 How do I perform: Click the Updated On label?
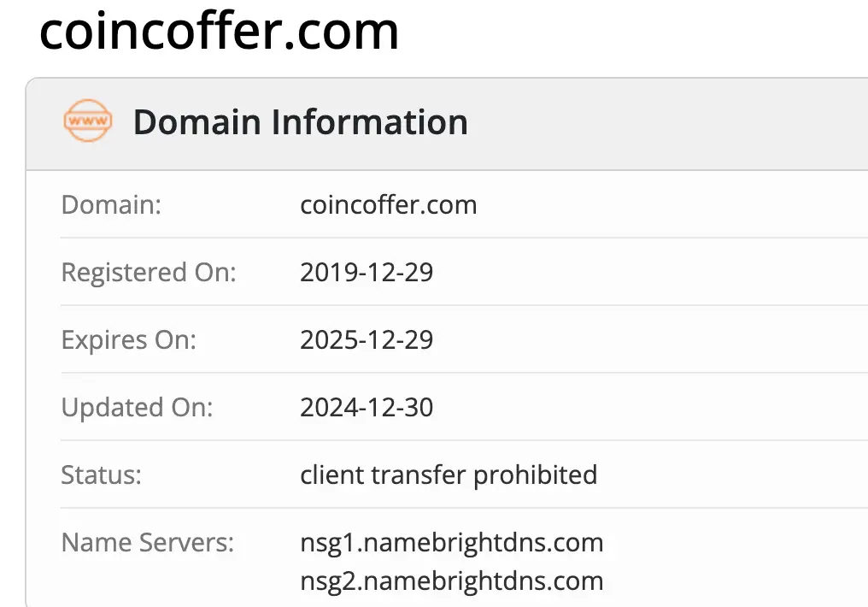pyautogui.click(x=137, y=407)
